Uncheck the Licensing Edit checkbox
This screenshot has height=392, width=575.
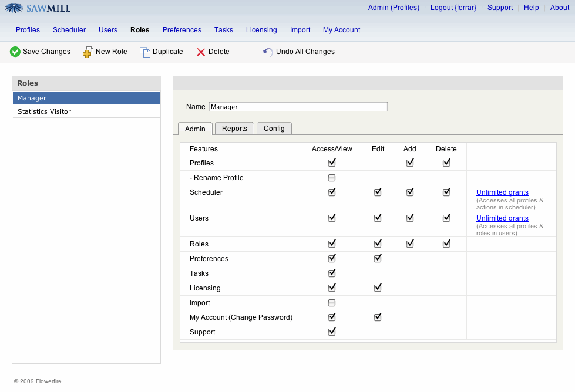pyautogui.click(x=378, y=288)
